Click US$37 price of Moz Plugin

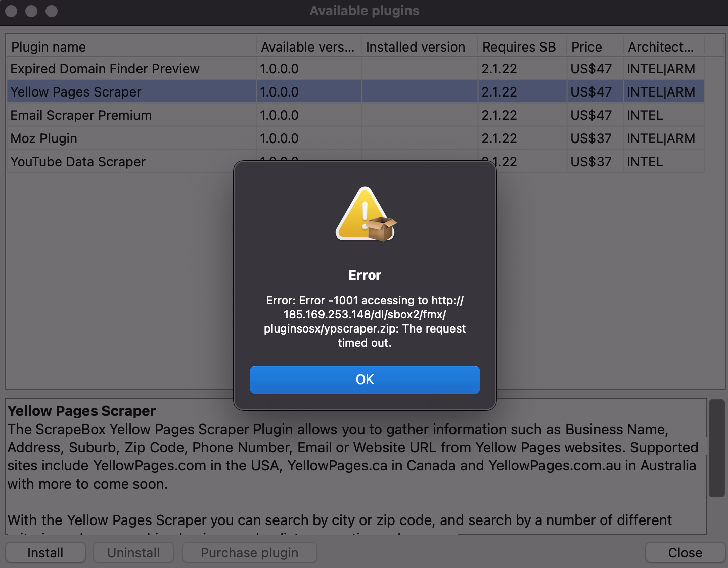(x=591, y=138)
